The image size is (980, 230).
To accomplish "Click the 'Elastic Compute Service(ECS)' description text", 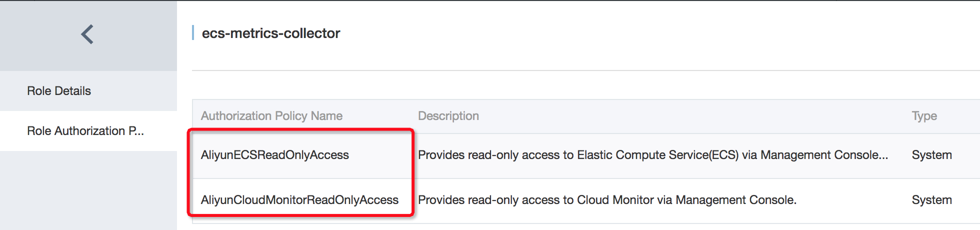I will [x=657, y=155].
